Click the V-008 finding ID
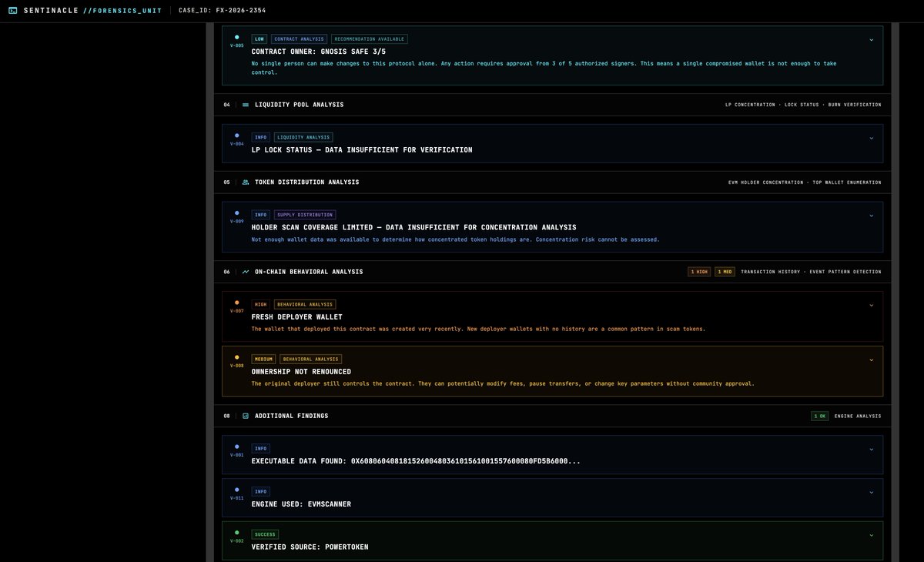 (x=236, y=366)
